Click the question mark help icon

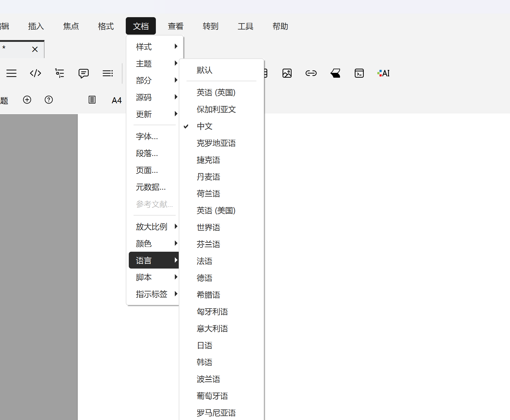point(49,100)
